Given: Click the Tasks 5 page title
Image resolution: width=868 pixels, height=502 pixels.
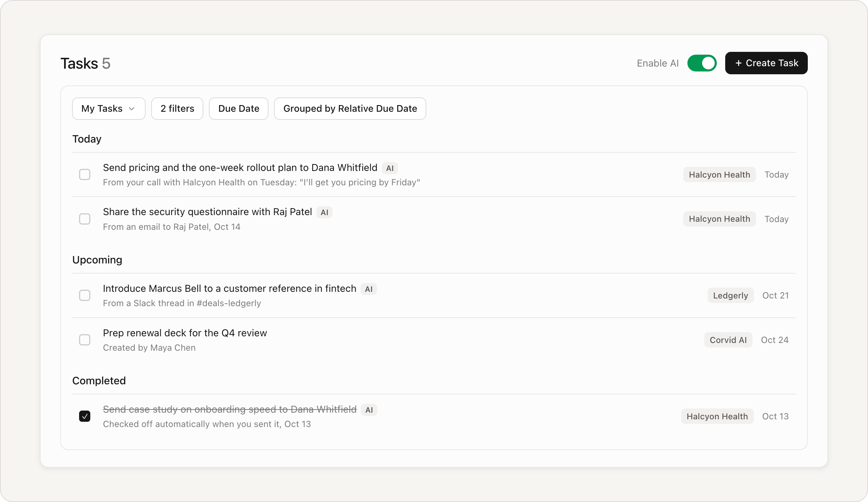Looking at the screenshot, I should 85,63.
